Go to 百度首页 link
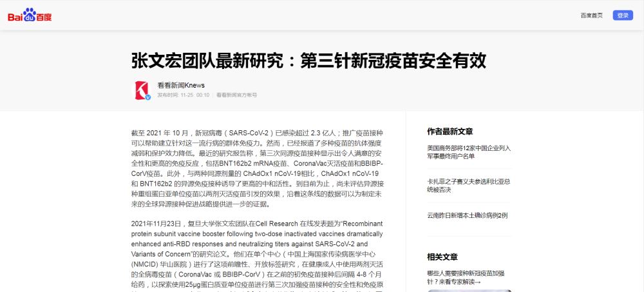The image size is (644, 292). point(591,15)
